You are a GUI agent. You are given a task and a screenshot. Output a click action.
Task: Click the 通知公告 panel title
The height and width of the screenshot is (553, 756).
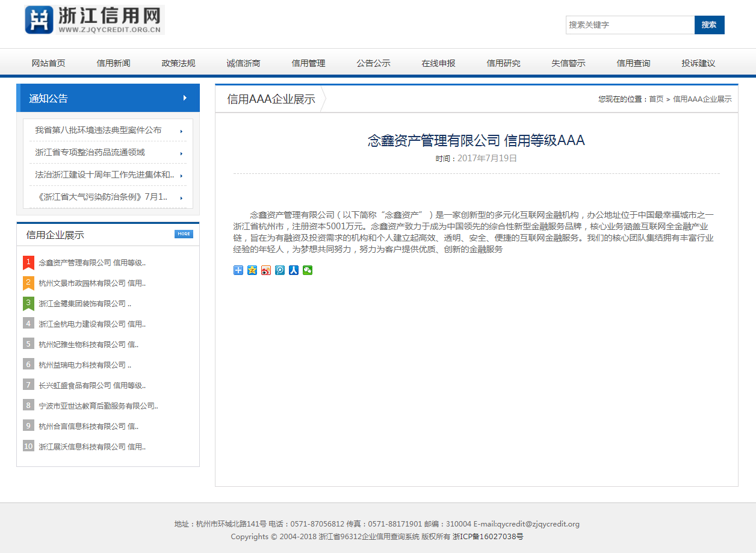[49, 99]
